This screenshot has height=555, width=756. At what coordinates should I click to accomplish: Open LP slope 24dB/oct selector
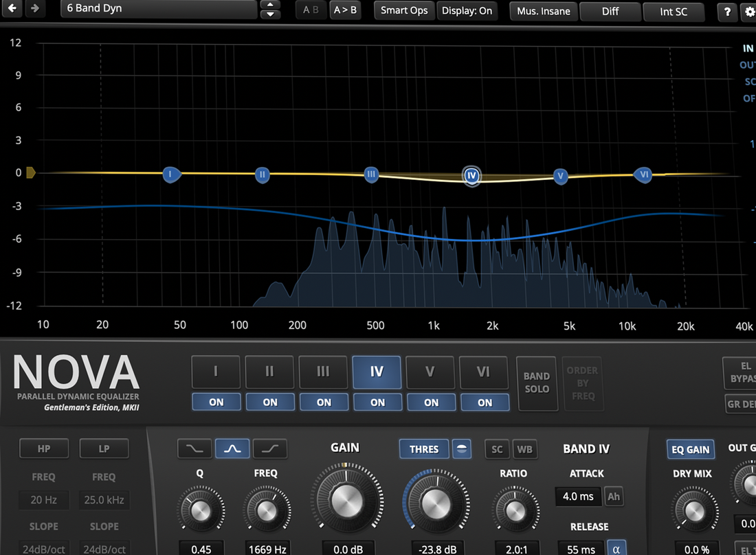click(104, 549)
